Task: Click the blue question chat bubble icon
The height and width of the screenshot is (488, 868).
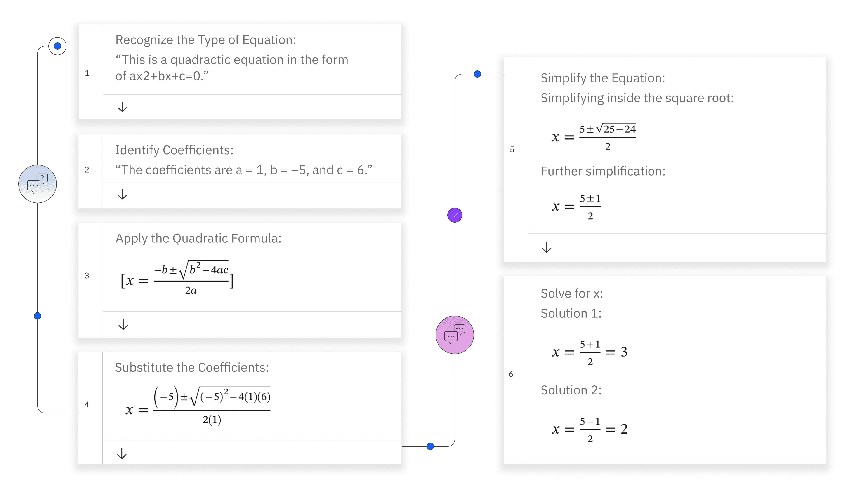Action: click(37, 184)
